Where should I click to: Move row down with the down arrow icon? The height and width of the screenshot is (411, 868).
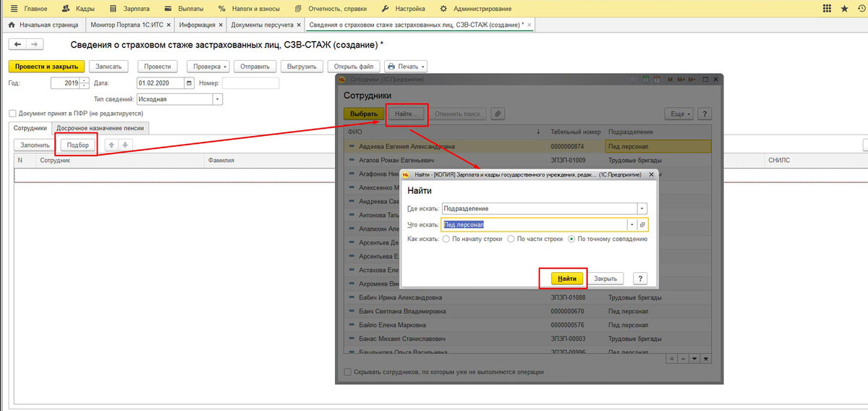[x=124, y=145]
